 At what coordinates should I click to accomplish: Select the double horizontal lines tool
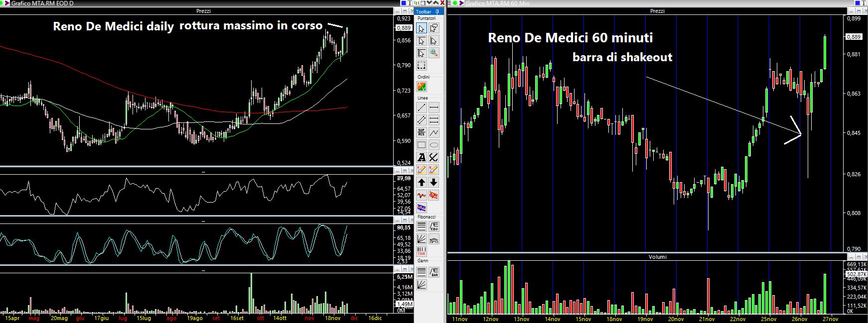tap(434, 120)
